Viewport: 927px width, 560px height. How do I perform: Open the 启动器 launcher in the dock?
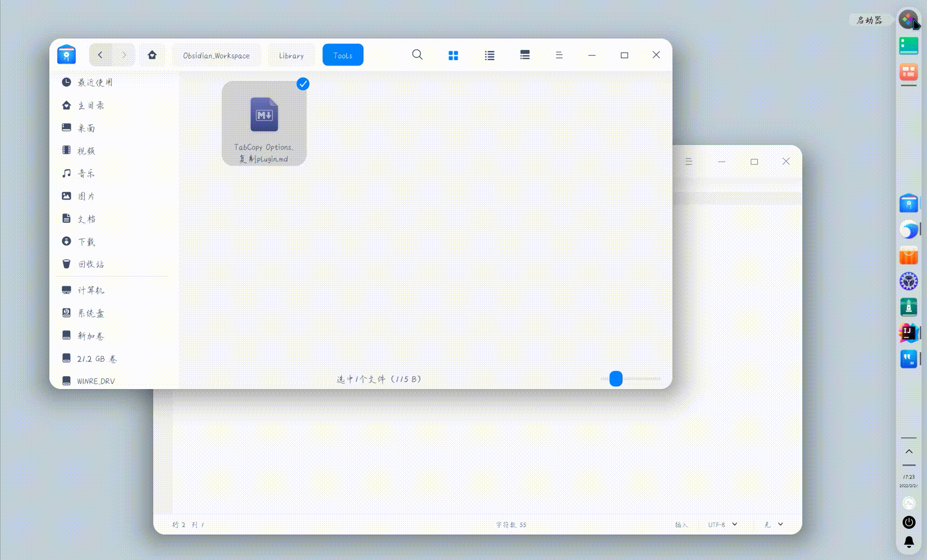point(908,20)
